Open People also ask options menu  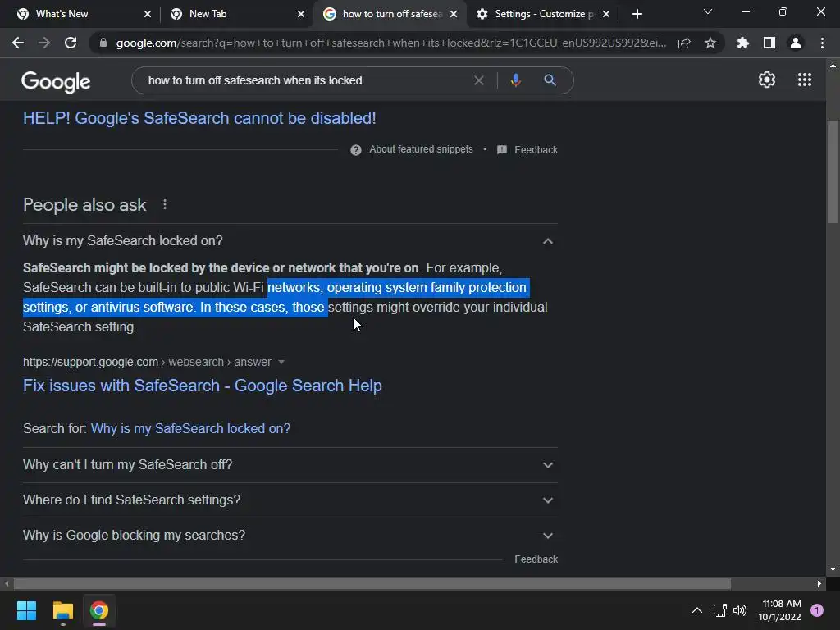[x=164, y=204]
